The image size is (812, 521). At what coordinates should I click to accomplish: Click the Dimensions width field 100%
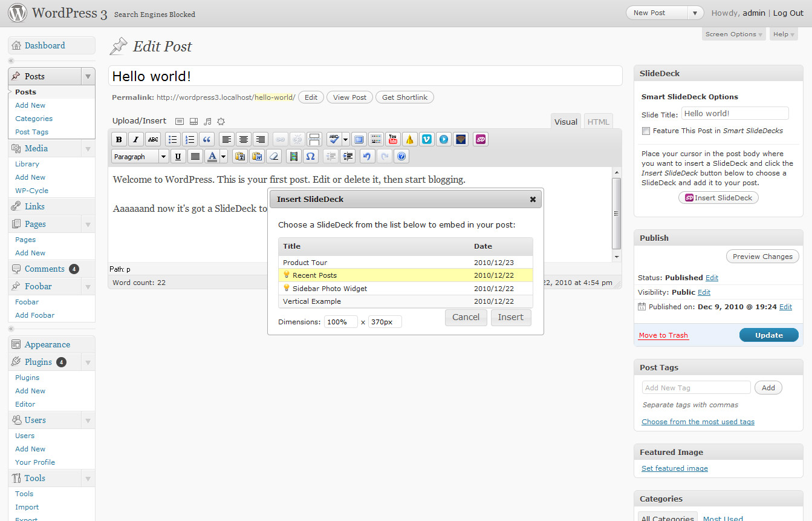coord(341,322)
